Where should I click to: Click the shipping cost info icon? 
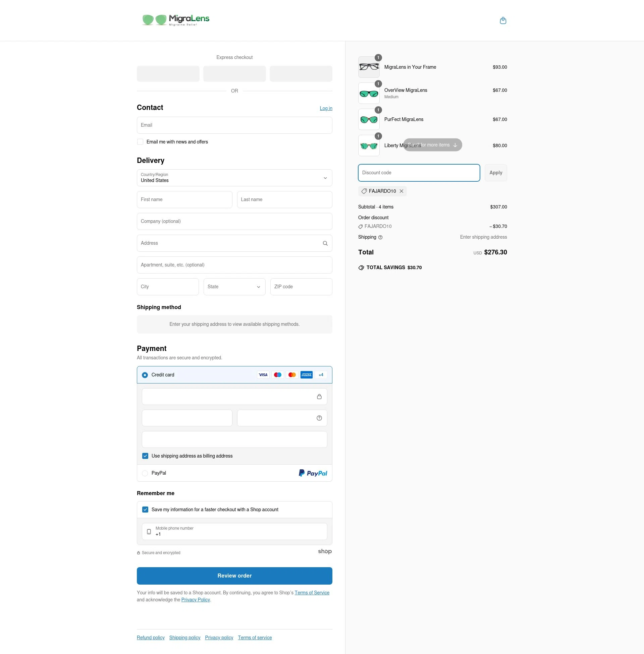point(380,237)
